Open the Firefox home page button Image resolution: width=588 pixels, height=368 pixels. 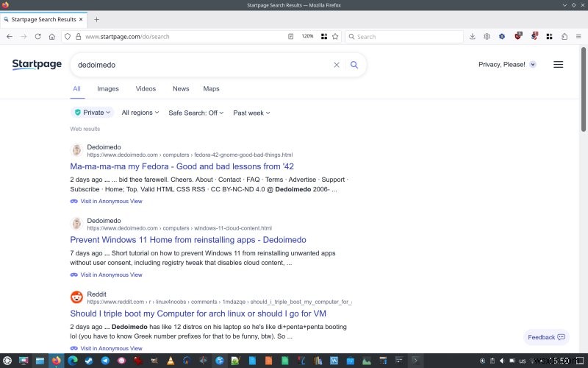[52, 36]
